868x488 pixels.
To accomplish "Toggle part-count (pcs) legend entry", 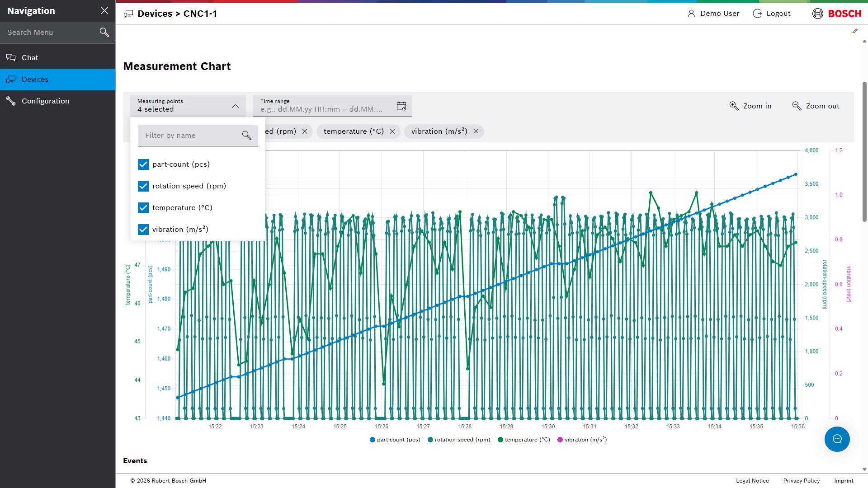I will click(x=395, y=440).
